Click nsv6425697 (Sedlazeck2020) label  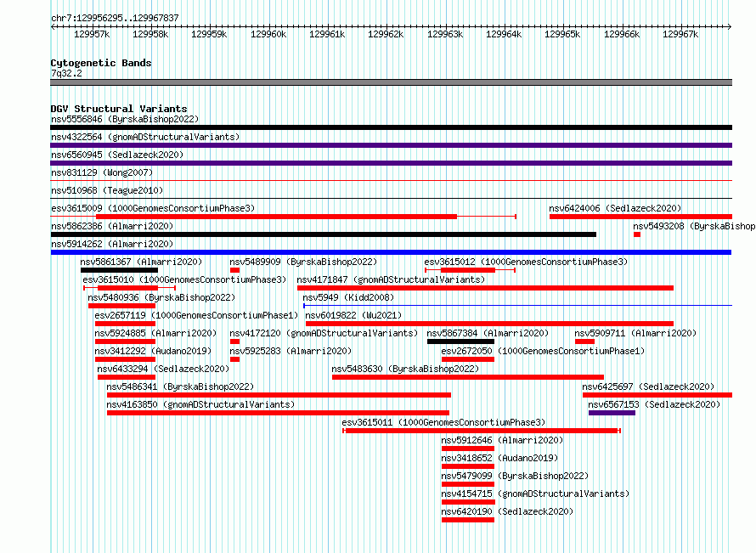coord(648,387)
